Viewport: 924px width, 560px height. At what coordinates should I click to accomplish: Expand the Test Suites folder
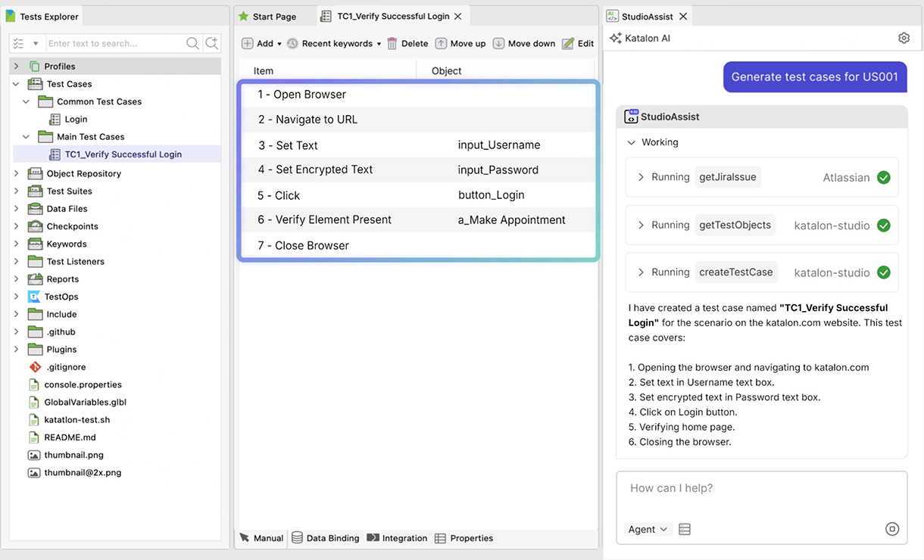pyautogui.click(x=16, y=191)
